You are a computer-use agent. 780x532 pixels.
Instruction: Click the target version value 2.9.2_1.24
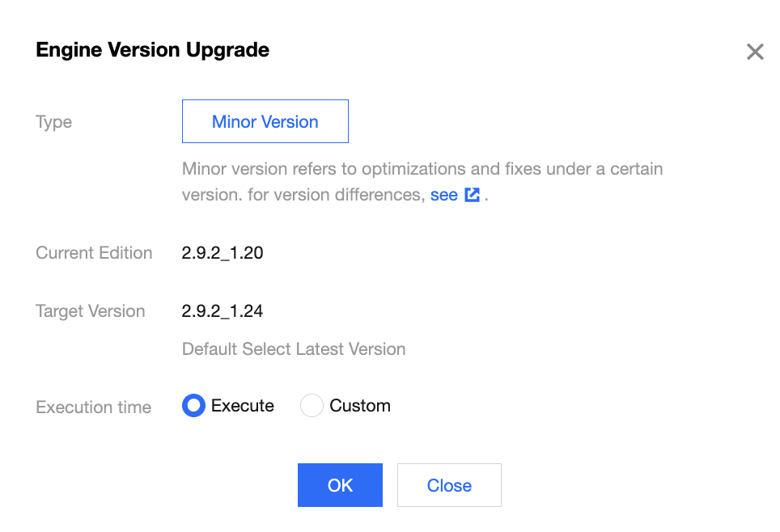[x=223, y=311]
